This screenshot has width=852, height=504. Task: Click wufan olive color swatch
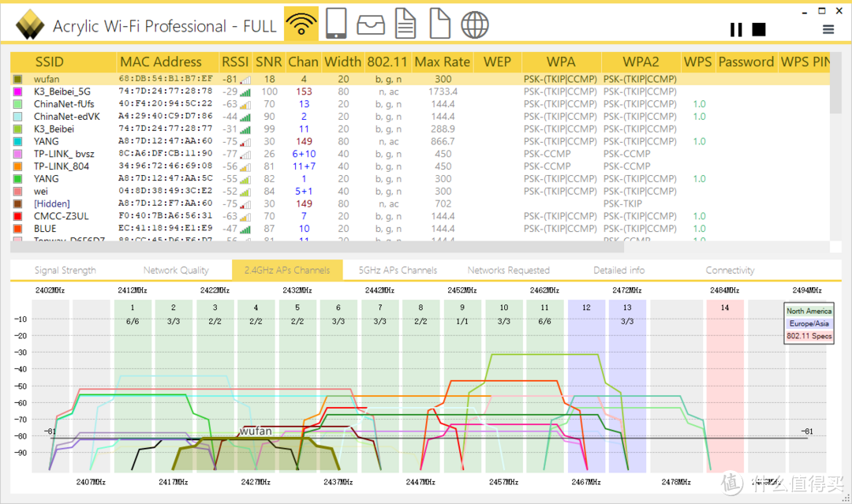17,80
